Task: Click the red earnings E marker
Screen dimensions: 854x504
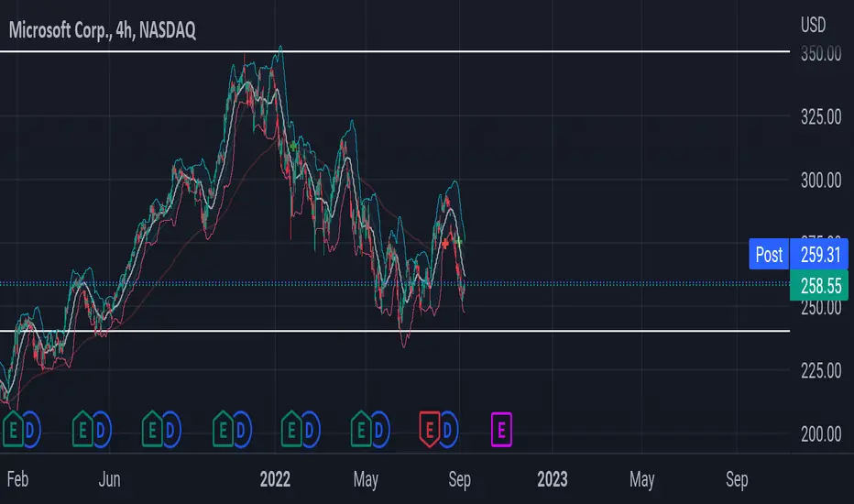Action: coord(430,430)
